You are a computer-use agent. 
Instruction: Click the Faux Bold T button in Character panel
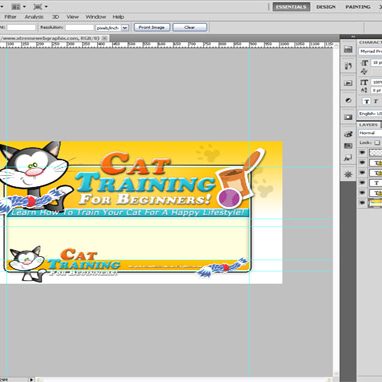tap(367, 101)
